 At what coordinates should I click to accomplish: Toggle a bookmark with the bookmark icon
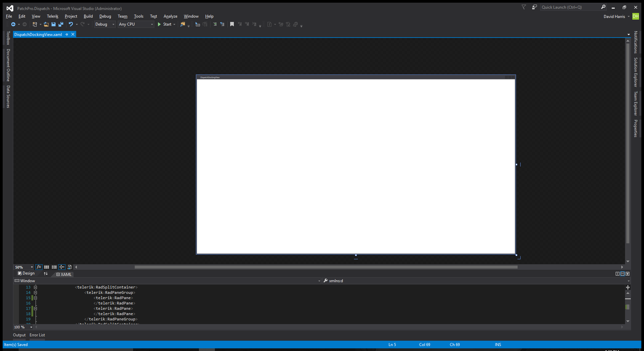(232, 24)
